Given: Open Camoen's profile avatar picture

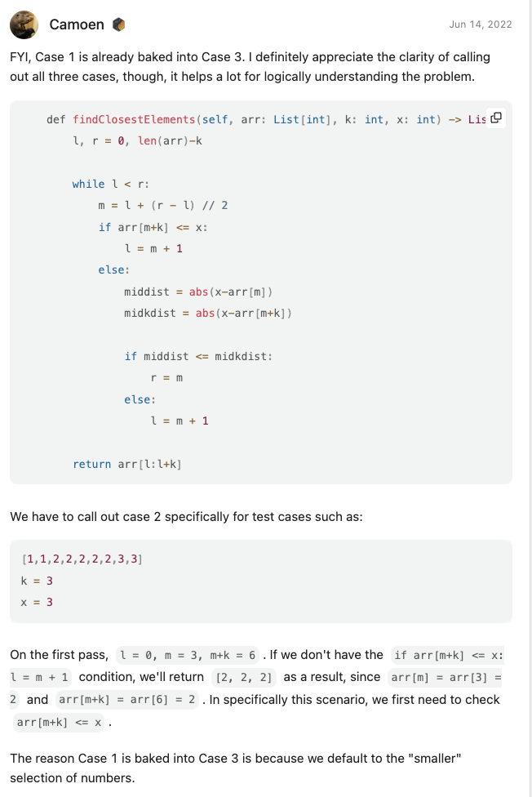Looking at the screenshot, I should pyautogui.click(x=24, y=24).
